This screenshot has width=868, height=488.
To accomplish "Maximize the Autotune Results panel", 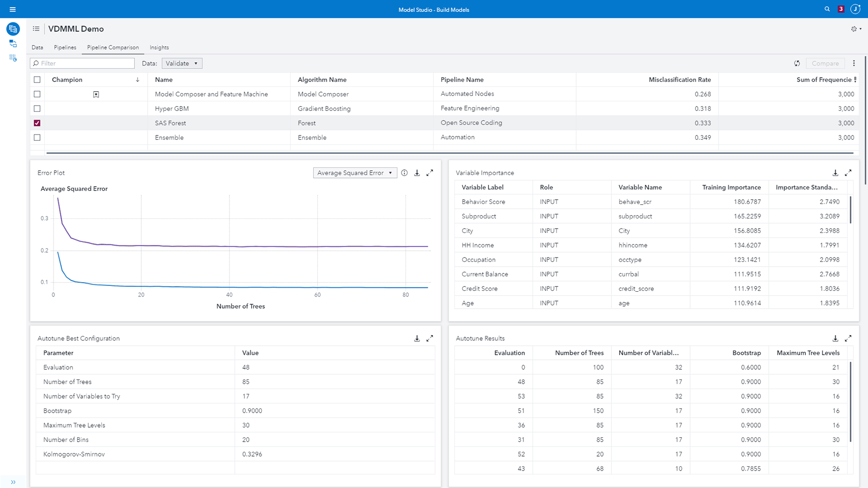I will tap(848, 339).
